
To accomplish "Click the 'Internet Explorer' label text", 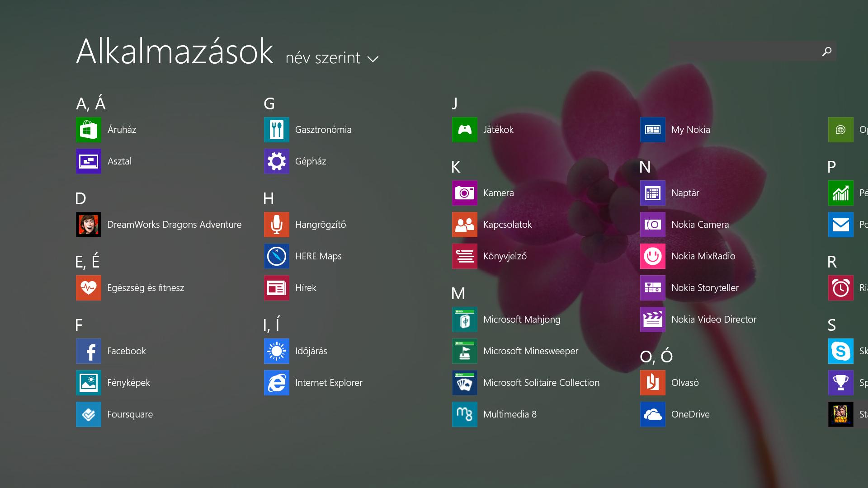I will coord(329,383).
